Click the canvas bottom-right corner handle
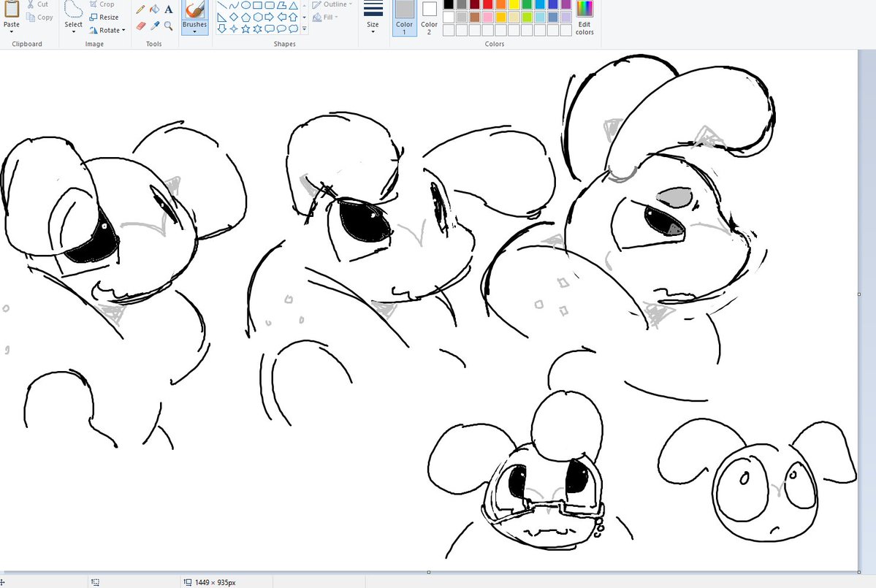The image size is (876, 588). click(859, 572)
